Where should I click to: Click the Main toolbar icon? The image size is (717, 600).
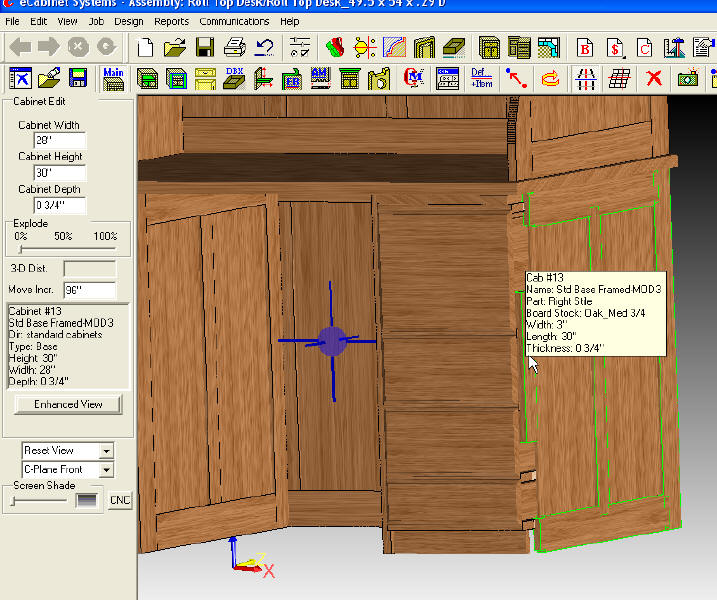[114, 77]
